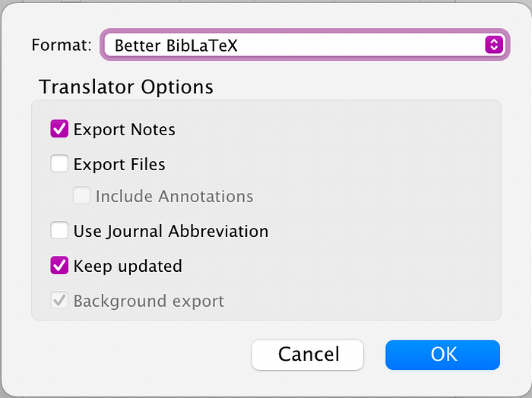
Task: Click the 'Keep updated' label text
Action: coord(128,266)
